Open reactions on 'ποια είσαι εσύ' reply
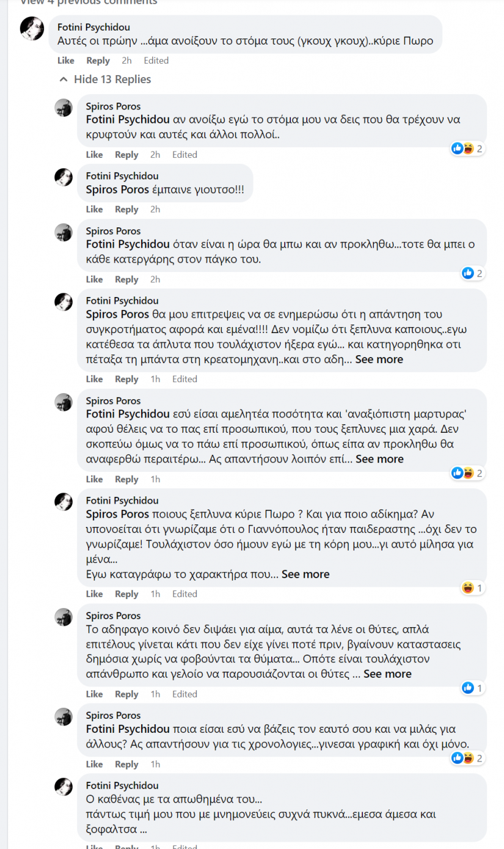Image resolution: width=504 pixels, height=849 pixels. click(467, 758)
